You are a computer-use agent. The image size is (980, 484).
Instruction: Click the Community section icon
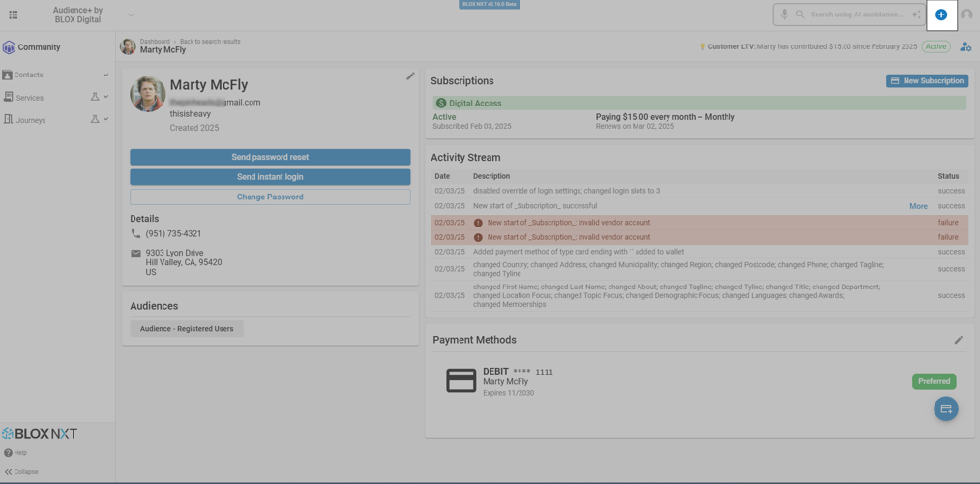pos(9,47)
